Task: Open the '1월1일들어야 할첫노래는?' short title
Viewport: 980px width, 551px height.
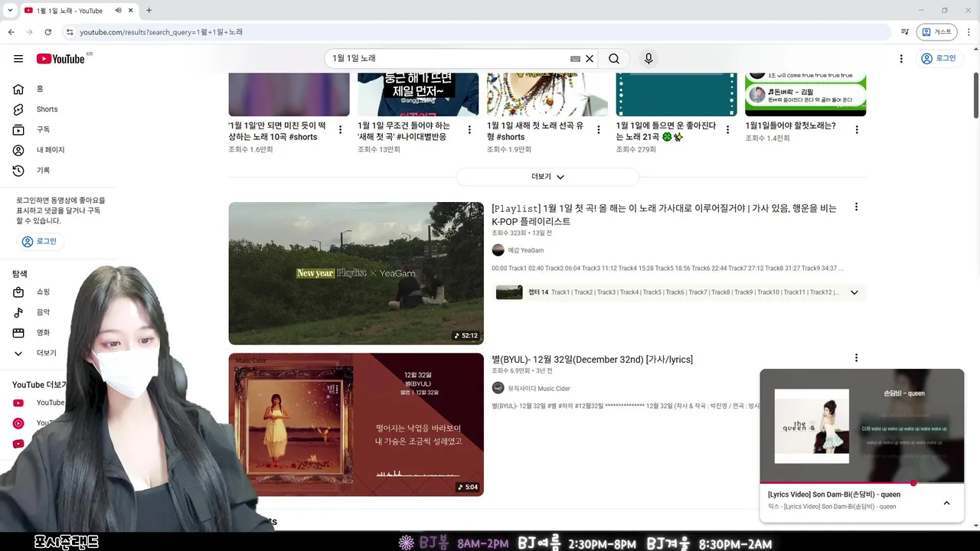Action: pyautogui.click(x=791, y=126)
